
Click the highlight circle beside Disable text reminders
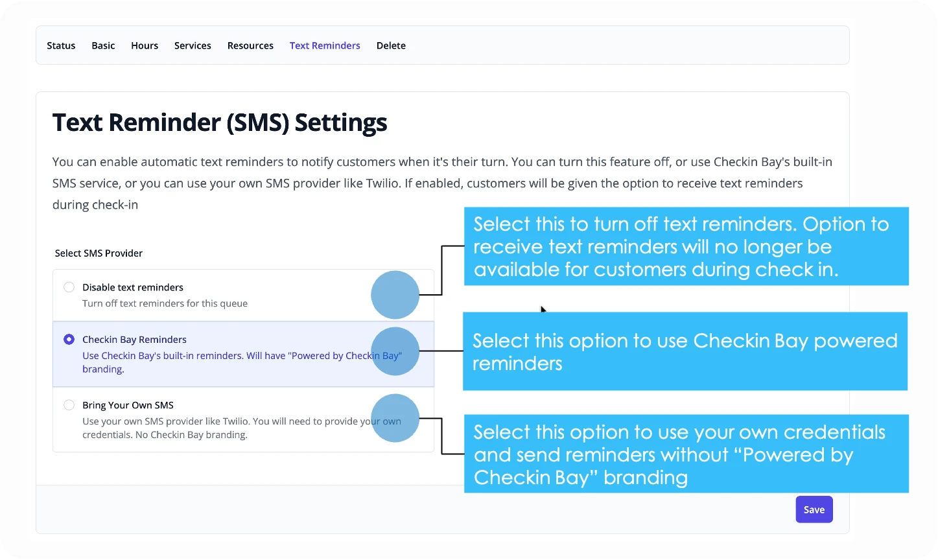(395, 295)
